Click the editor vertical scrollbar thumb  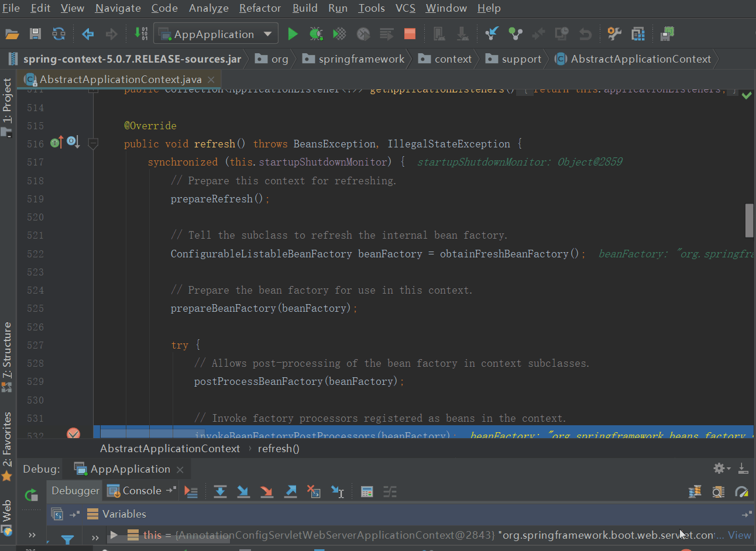pyautogui.click(x=749, y=221)
